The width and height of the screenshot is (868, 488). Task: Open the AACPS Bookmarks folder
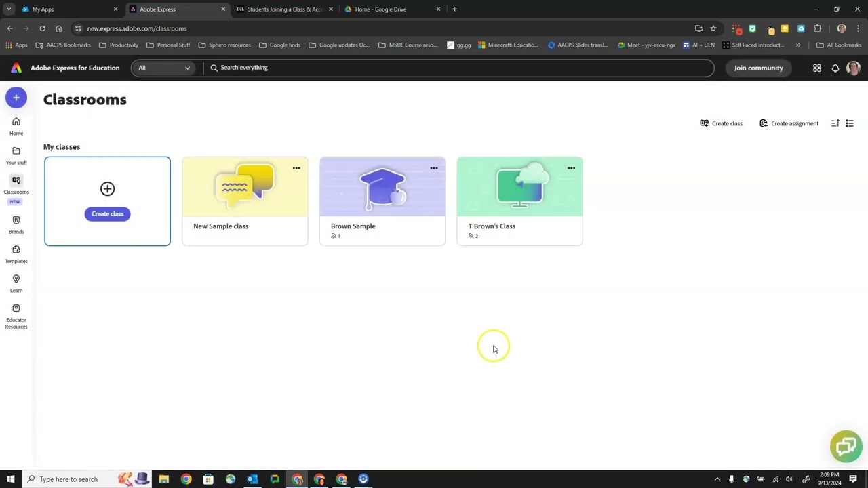63,45
